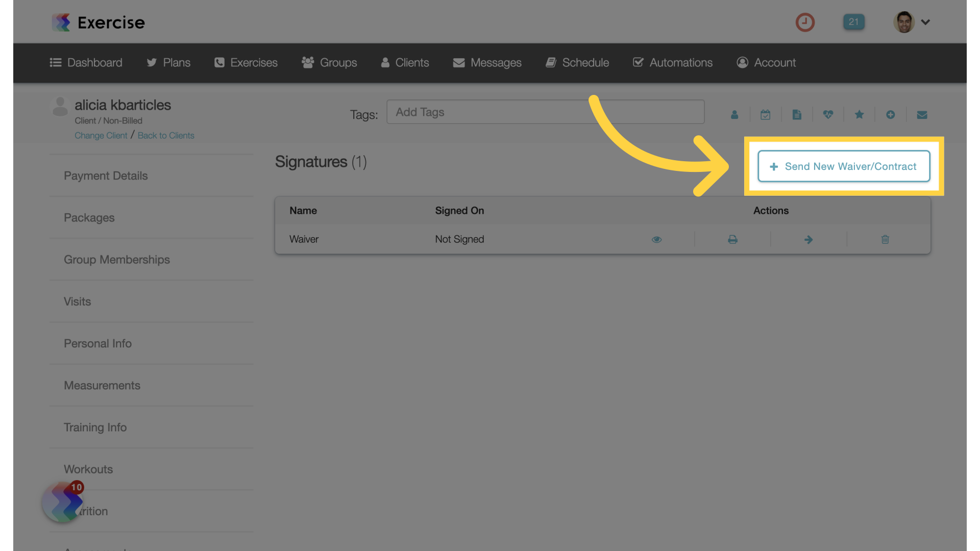This screenshot has width=980, height=551.
Task: Open the documents icon for client
Action: coord(797,114)
